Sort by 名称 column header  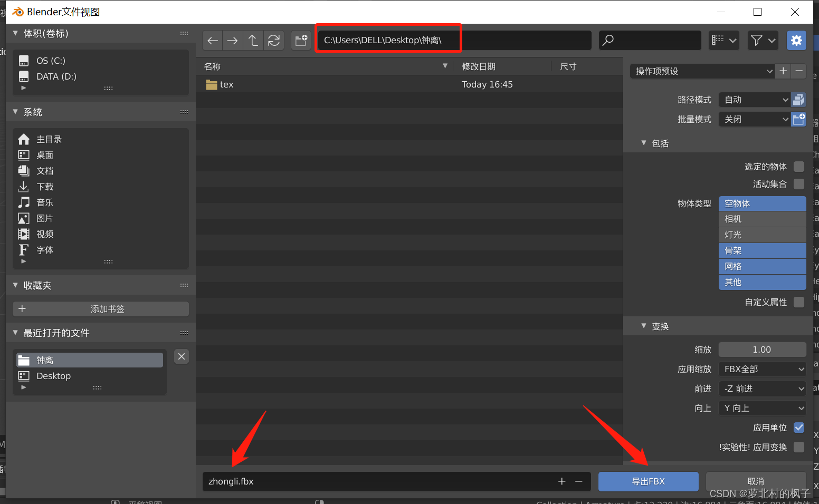(x=325, y=66)
